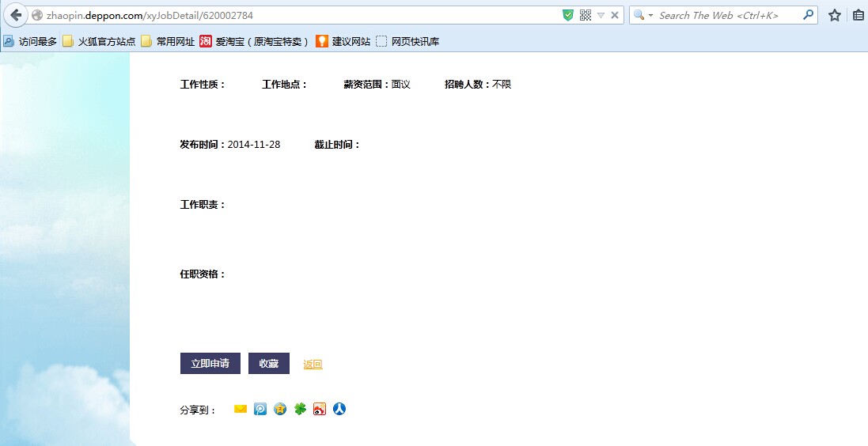
Task: Click the 工作性质 label
Action: pos(203,84)
